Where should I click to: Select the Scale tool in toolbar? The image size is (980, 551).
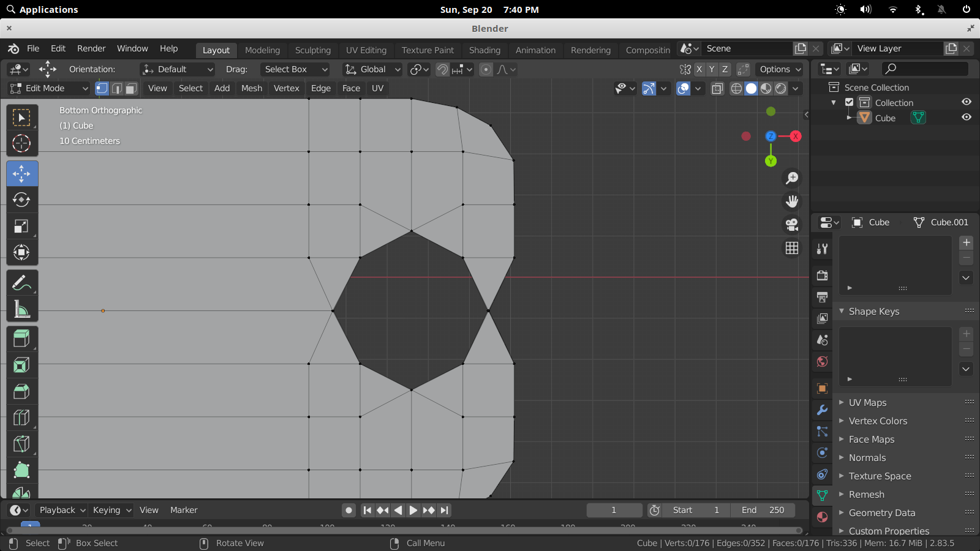point(21,227)
